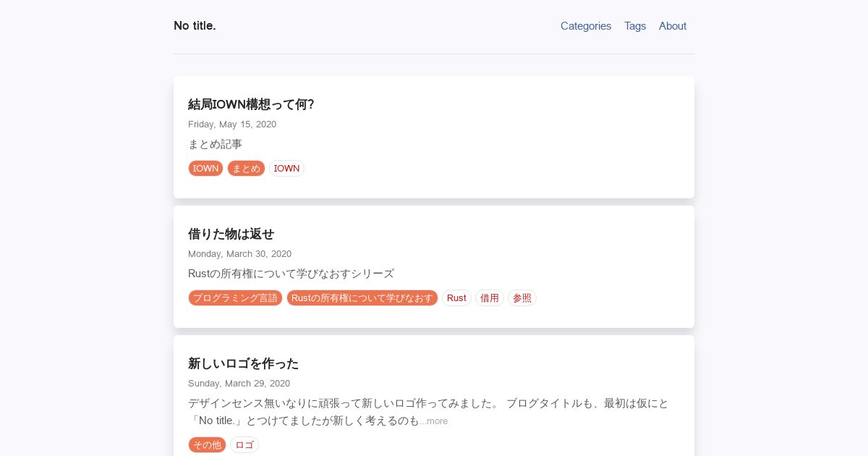Viewport: 868px width, 456px height.
Task: Click the summary text 'まとめ記事'
Action: click(215, 144)
